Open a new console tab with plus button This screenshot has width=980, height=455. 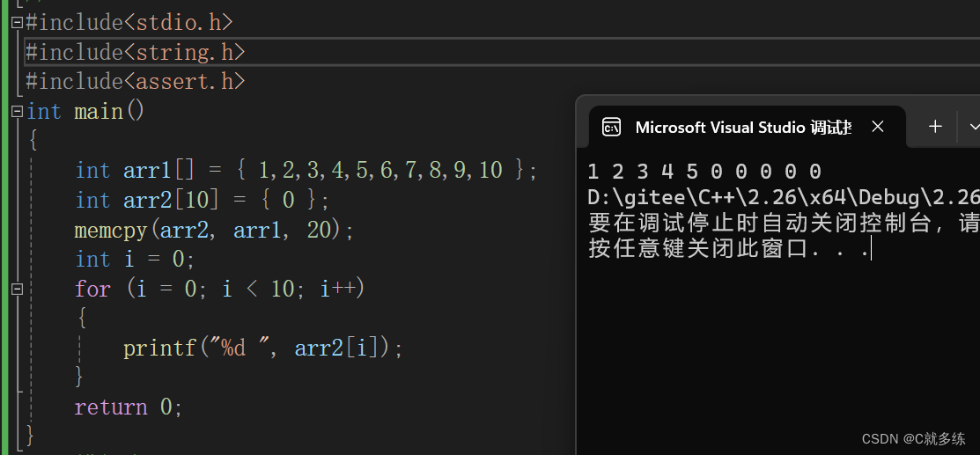tap(935, 127)
